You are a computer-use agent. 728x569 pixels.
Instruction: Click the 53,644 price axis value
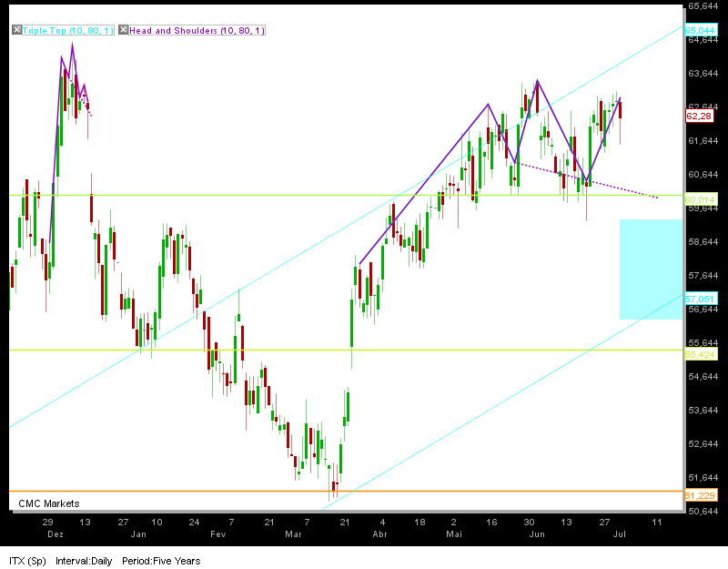coord(703,411)
